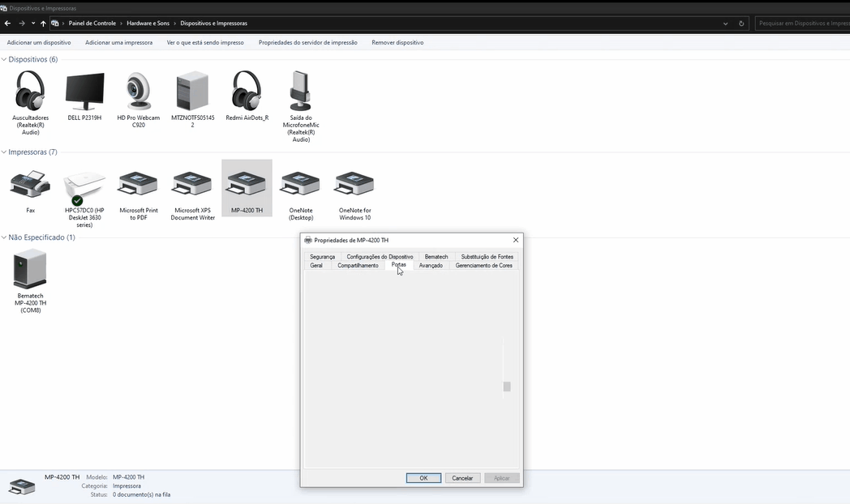The height and width of the screenshot is (504, 850).
Task: Open the Segurança tab
Action: tap(322, 257)
